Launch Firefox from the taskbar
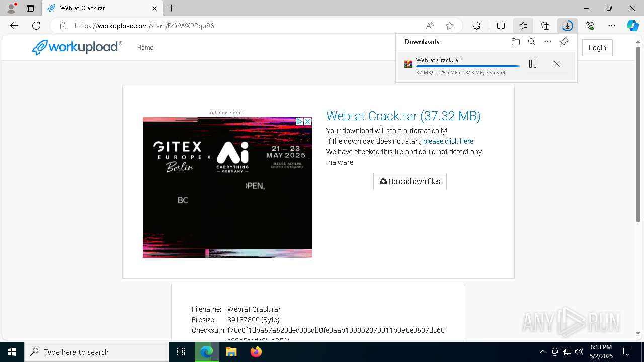The height and width of the screenshot is (362, 644). [256, 352]
